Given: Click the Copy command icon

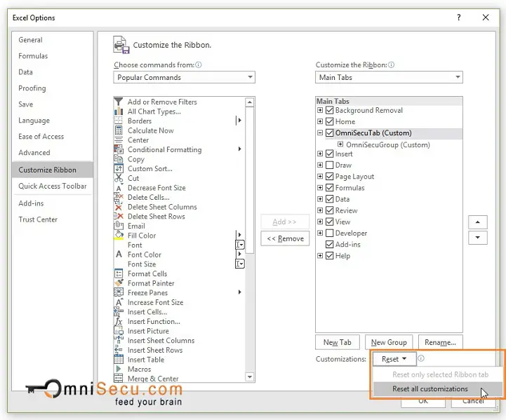Looking at the screenshot, I should point(119,159).
